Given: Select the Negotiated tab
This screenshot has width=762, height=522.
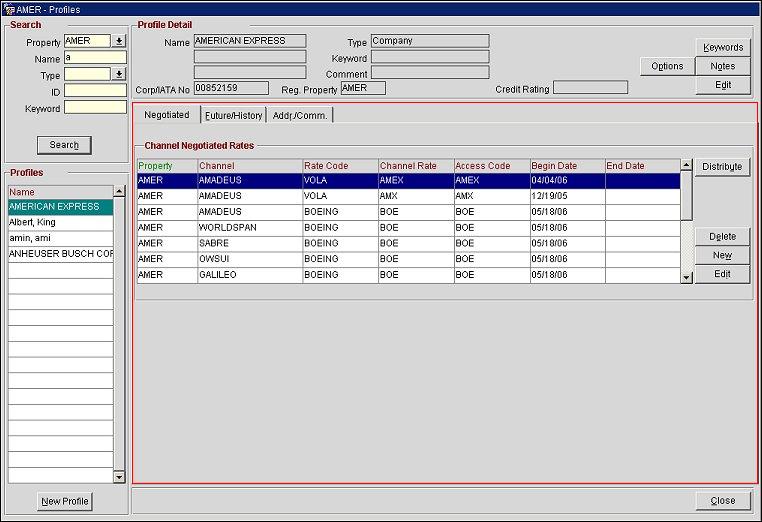Looking at the screenshot, I should click(166, 115).
